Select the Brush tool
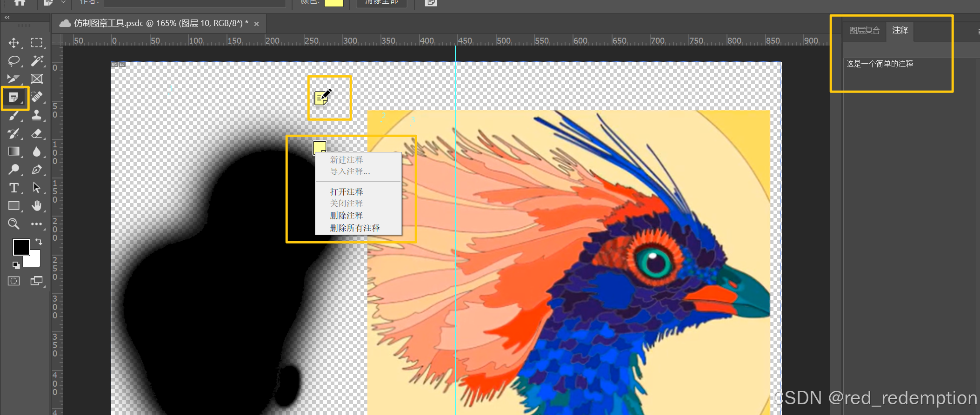 [x=13, y=115]
